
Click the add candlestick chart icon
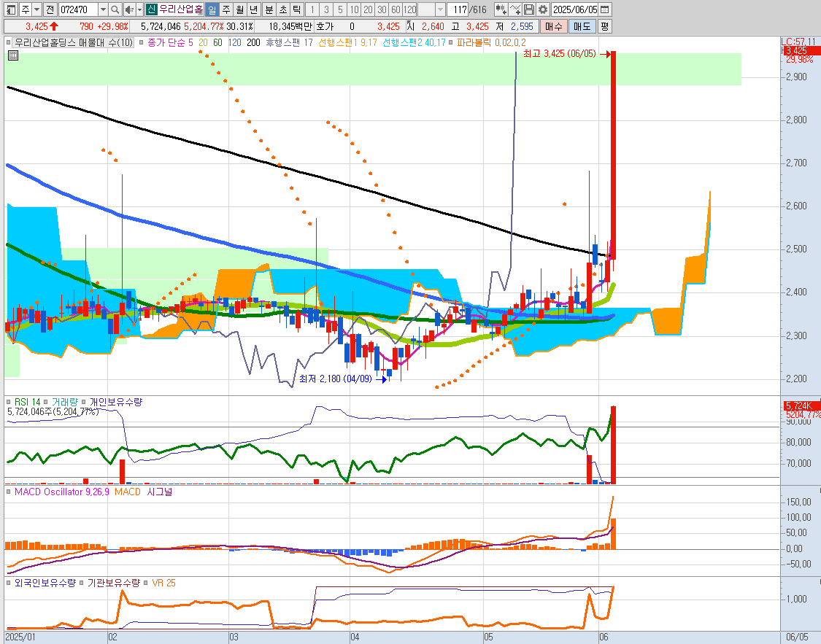[501, 9]
